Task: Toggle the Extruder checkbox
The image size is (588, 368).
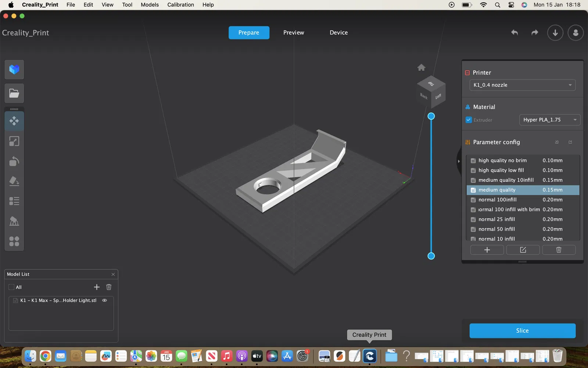Action: tap(469, 120)
